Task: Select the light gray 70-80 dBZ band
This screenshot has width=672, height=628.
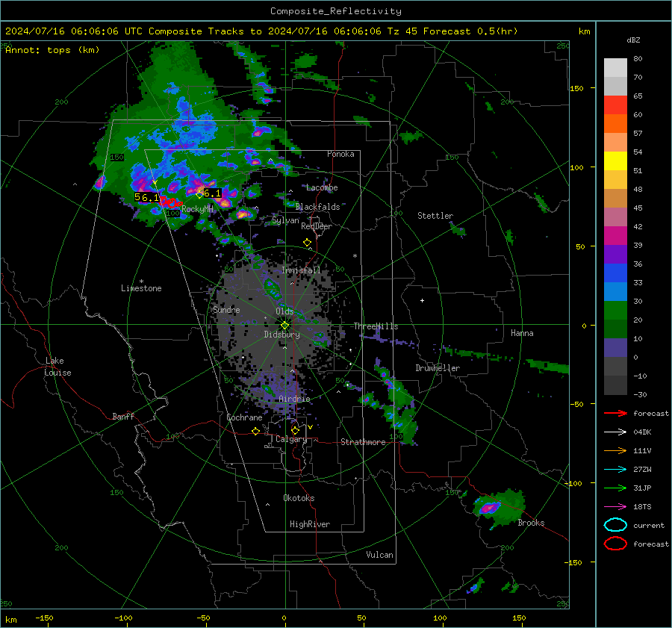Action: point(615,68)
